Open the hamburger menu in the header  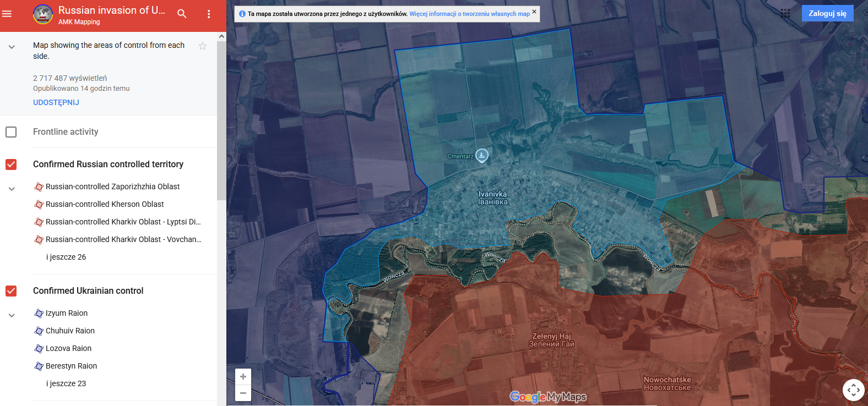pos(7,14)
